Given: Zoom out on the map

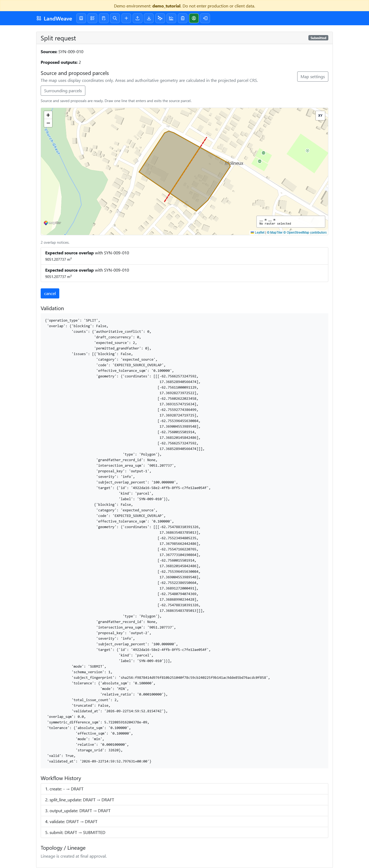Looking at the screenshot, I should [x=48, y=123].
